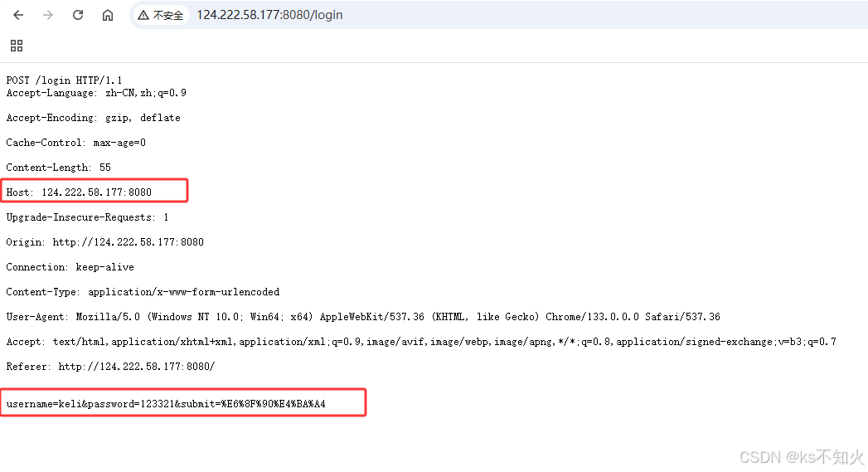Select the POST /login HTTP/1.1 line
Screen dimensions: 868x472
[x=64, y=80]
